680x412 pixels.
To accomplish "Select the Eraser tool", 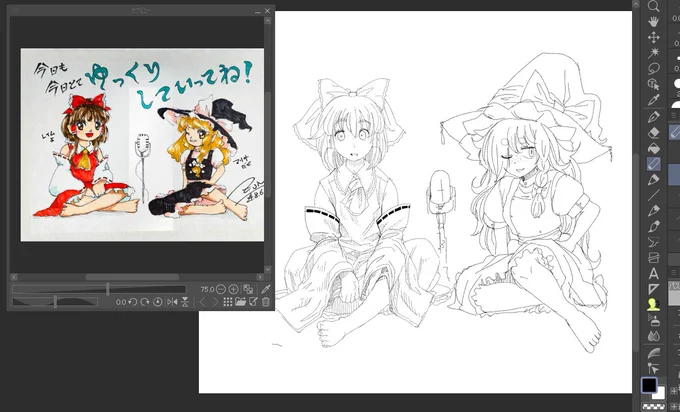I will coord(654,132).
